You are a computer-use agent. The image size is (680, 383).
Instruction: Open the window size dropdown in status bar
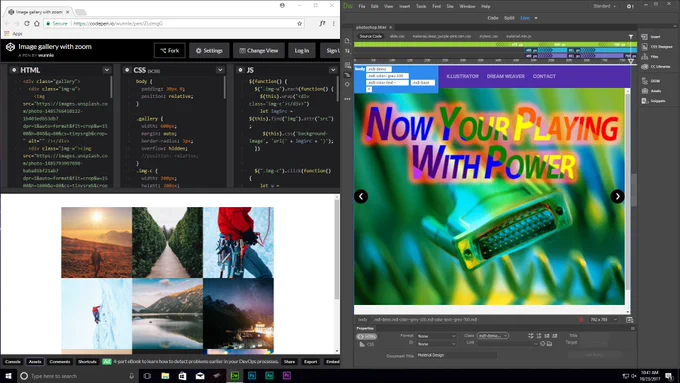[x=603, y=320]
